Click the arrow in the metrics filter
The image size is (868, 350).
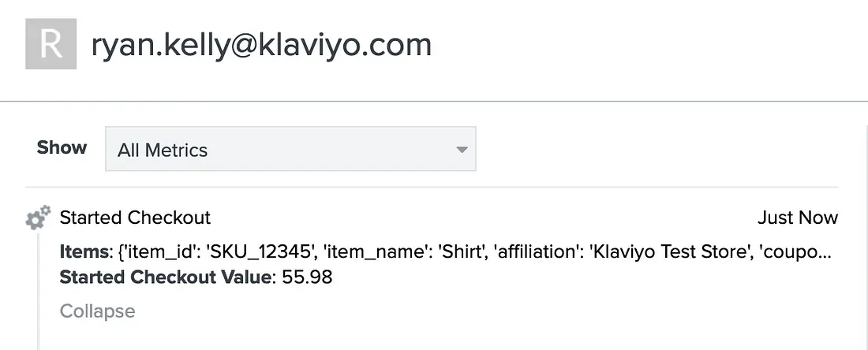(462, 150)
